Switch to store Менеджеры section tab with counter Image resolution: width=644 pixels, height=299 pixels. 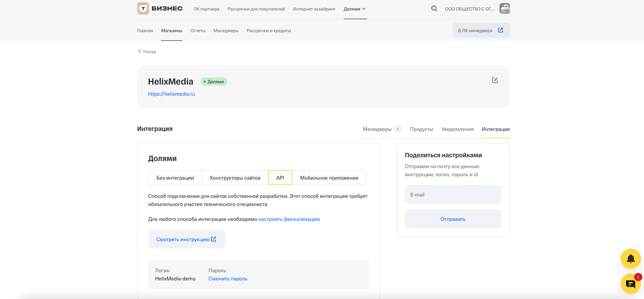coord(382,129)
